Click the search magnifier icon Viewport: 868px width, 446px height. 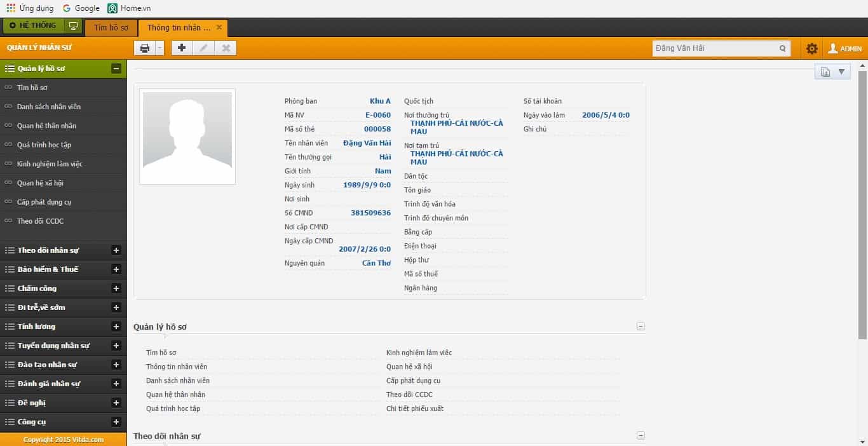click(783, 48)
